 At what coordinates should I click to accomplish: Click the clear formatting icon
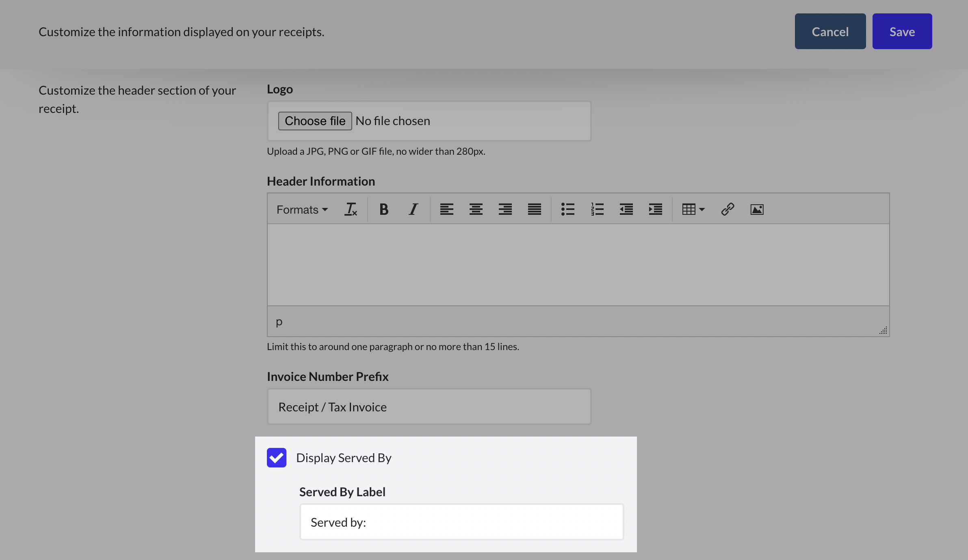point(351,209)
